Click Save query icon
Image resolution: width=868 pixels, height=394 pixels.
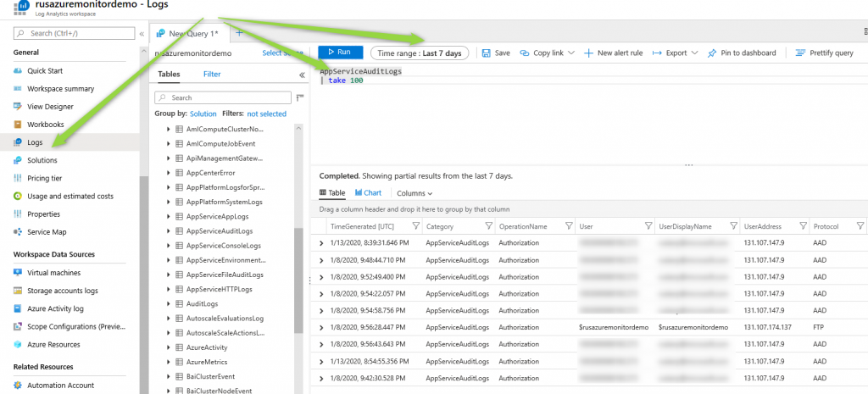coord(486,53)
